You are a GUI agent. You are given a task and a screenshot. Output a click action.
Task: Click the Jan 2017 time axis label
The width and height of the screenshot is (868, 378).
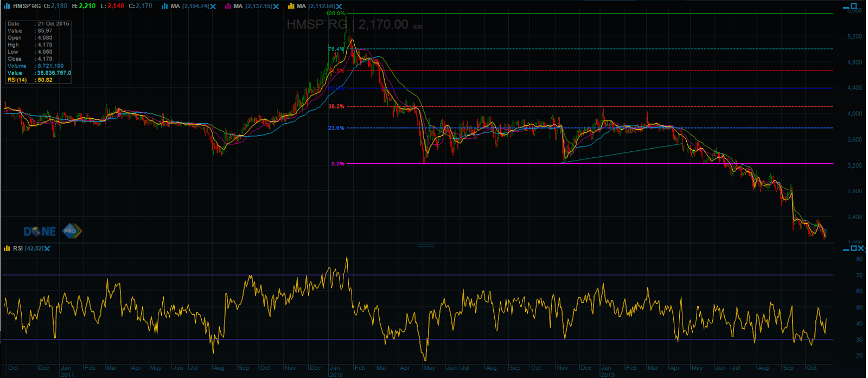pos(67,371)
